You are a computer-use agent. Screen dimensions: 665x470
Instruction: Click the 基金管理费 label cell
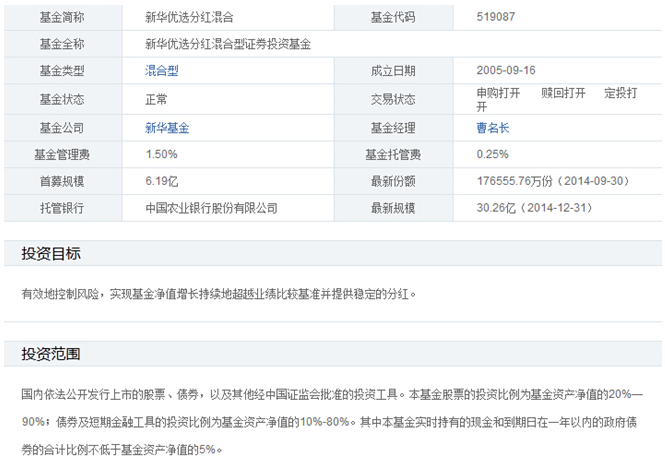(x=63, y=155)
